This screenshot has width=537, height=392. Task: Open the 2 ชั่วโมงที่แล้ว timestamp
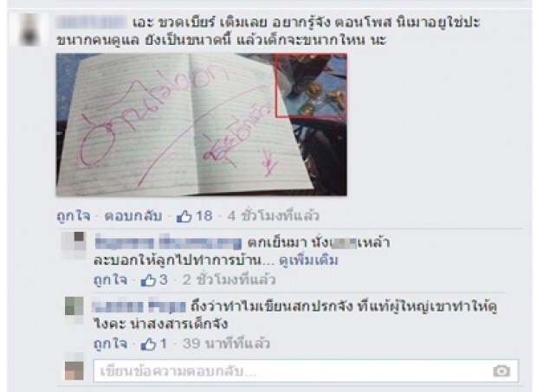229,280
